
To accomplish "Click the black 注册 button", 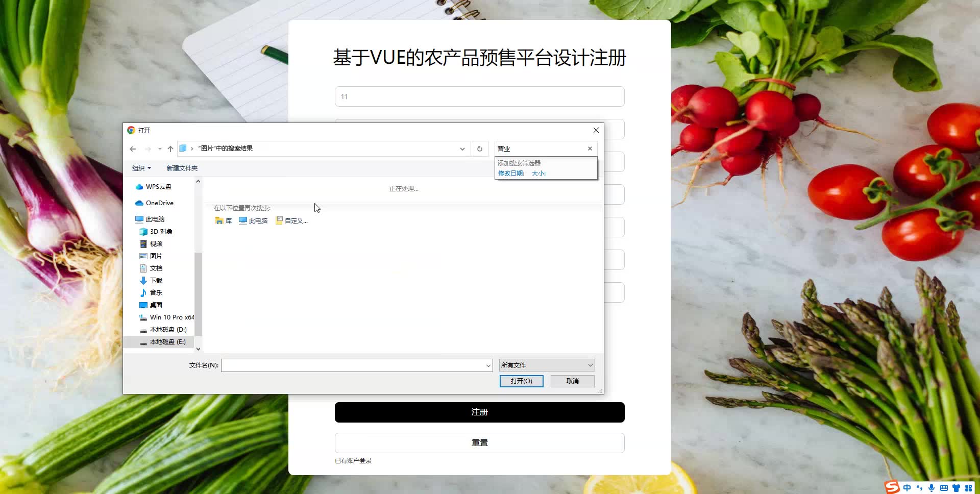I will pyautogui.click(x=480, y=412).
